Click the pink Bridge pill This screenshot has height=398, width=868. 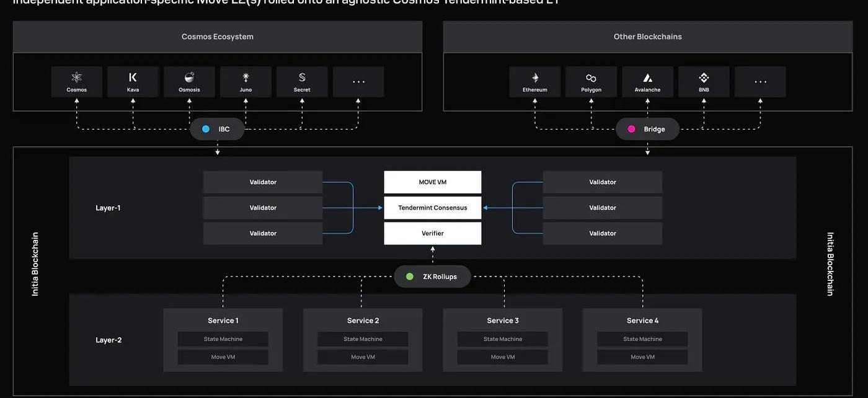coord(647,129)
